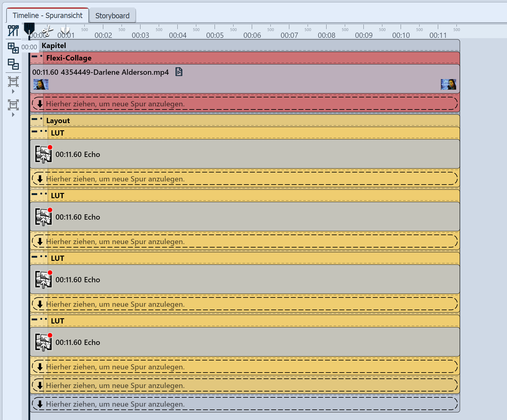Click the group objects icon with inward arrows
This screenshot has width=507, height=420.
[13, 82]
